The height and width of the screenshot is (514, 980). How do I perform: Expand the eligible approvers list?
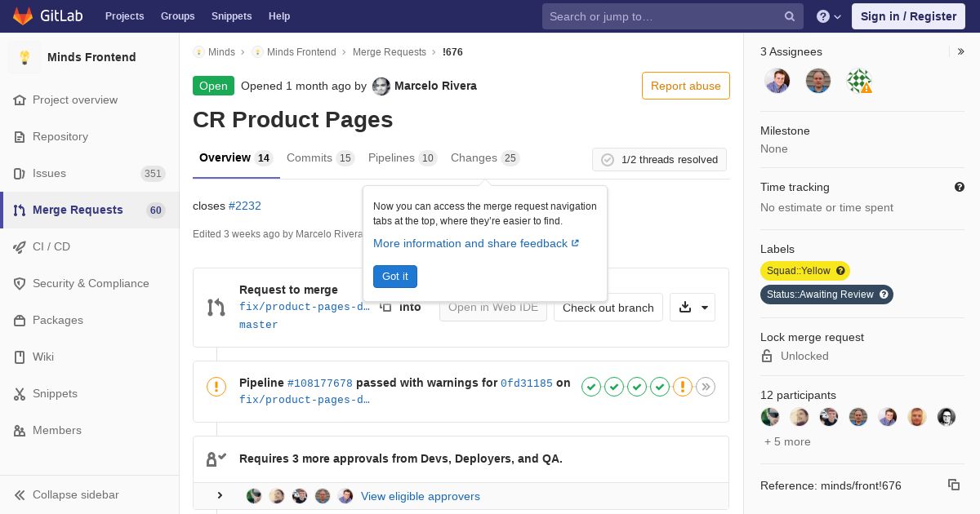click(220, 496)
